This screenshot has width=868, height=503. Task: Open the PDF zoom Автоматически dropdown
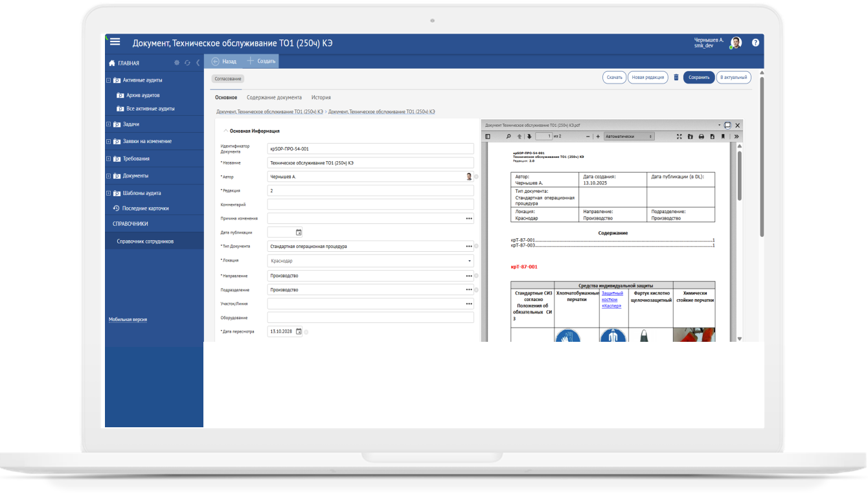coord(628,137)
